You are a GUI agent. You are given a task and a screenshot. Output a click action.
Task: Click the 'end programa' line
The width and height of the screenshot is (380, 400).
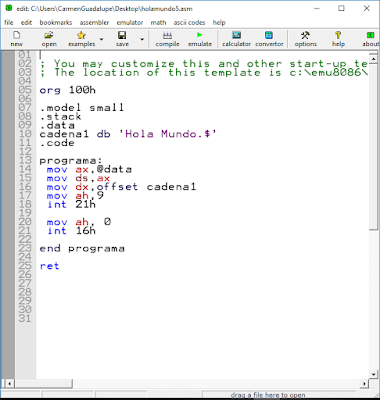click(x=82, y=249)
